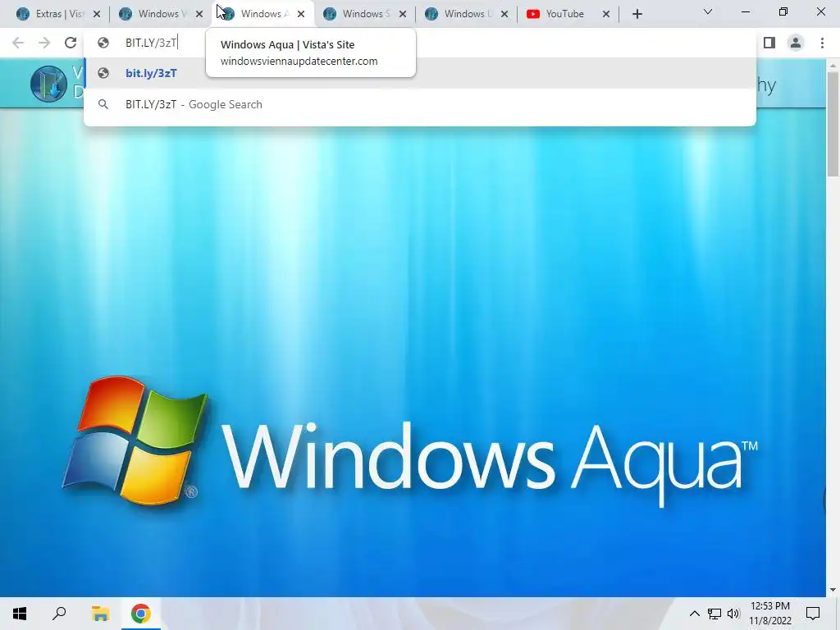Click the page vertical scrollbar thumb

pos(833,124)
